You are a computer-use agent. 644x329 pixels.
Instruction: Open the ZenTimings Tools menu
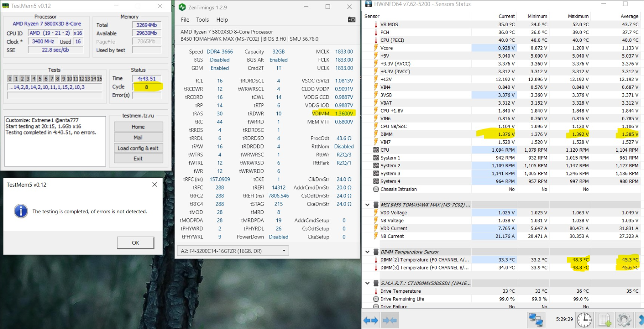point(202,20)
